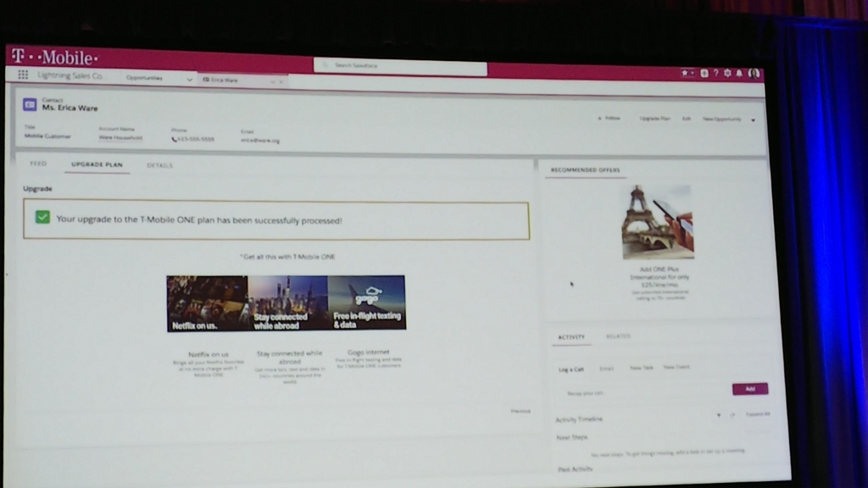Image resolution: width=868 pixels, height=488 pixels.
Task: Click the 415-555-5555 phone number
Action: click(x=196, y=140)
